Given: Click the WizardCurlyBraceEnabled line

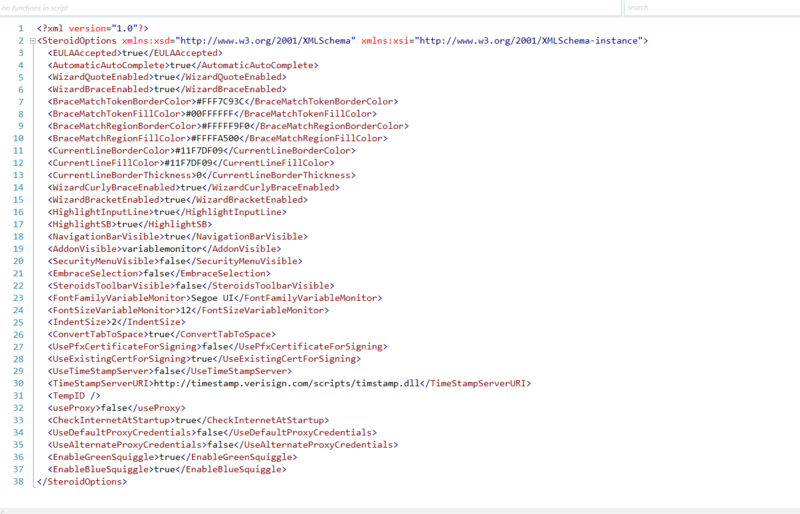Looking at the screenshot, I should [x=194, y=187].
